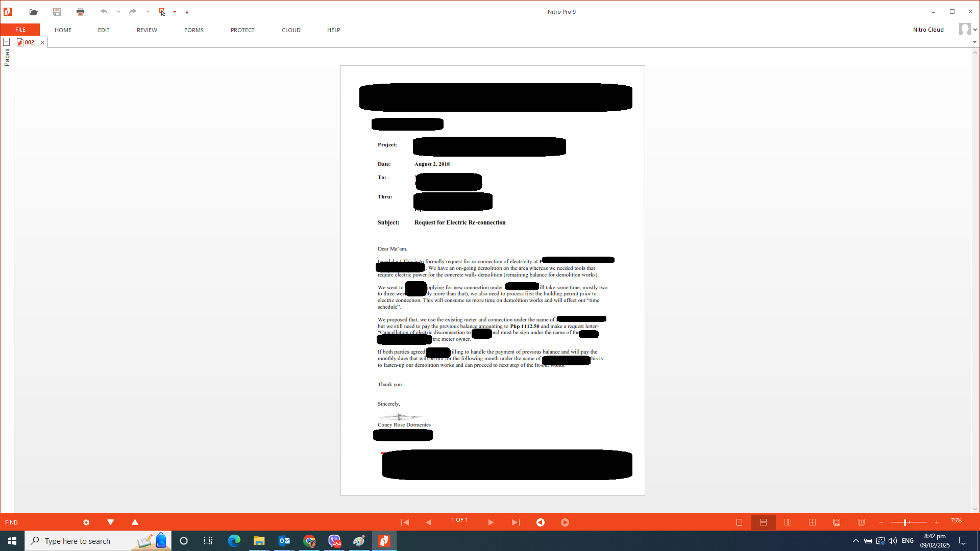Jump to next search result with down arrow
The image size is (980, 551).
coord(110,522)
